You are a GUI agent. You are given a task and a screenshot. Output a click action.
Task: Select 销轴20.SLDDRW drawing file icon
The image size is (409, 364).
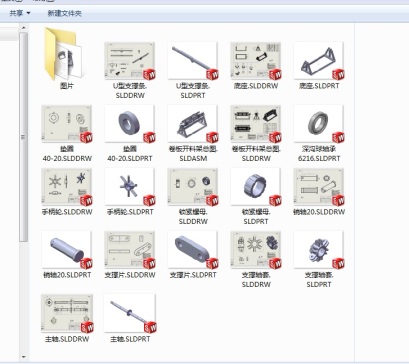[319, 187]
